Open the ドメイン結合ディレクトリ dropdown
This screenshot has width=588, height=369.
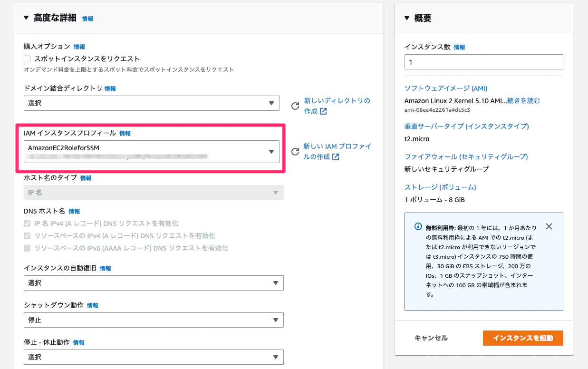pos(152,103)
